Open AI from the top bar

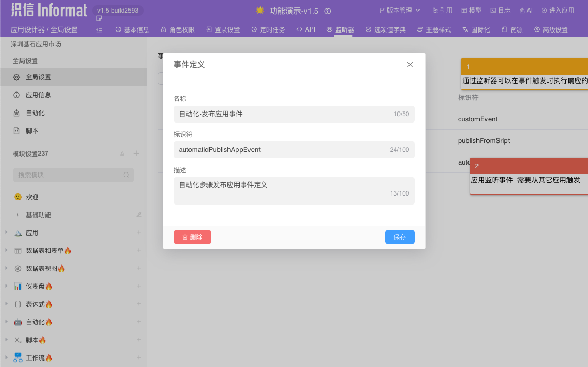[x=526, y=11]
